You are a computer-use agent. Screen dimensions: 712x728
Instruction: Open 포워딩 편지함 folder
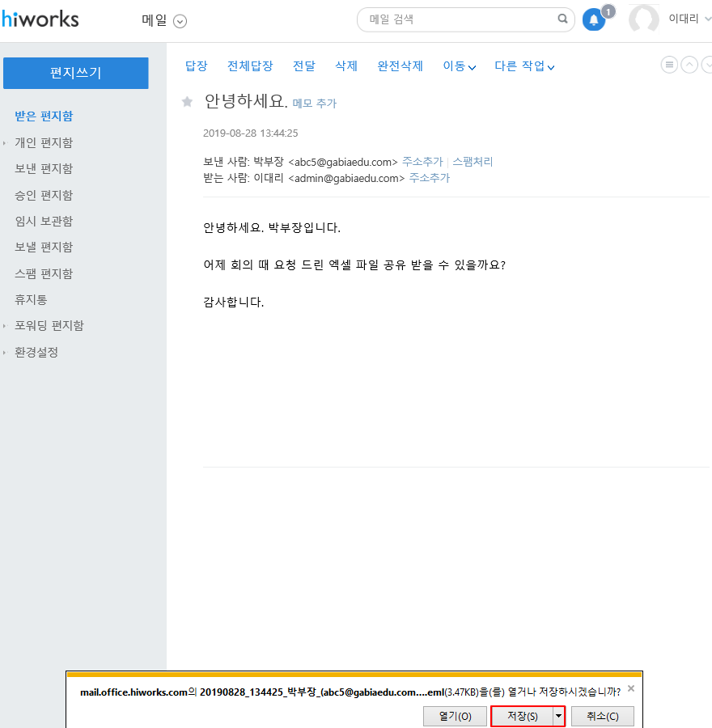[49, 325]
